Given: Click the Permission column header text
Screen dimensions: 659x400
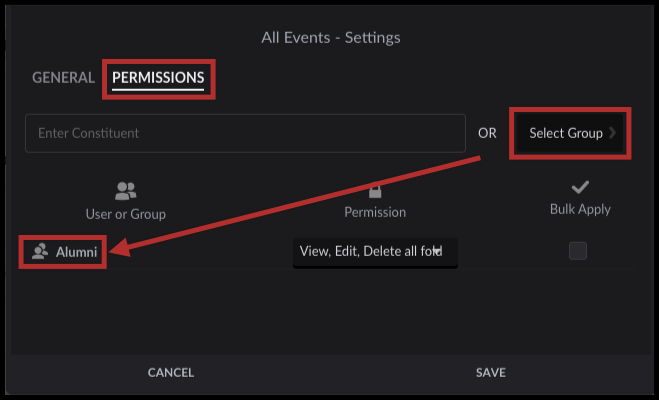Looking at the screenshot, I should pyautogui.click(x=375, y=212).
